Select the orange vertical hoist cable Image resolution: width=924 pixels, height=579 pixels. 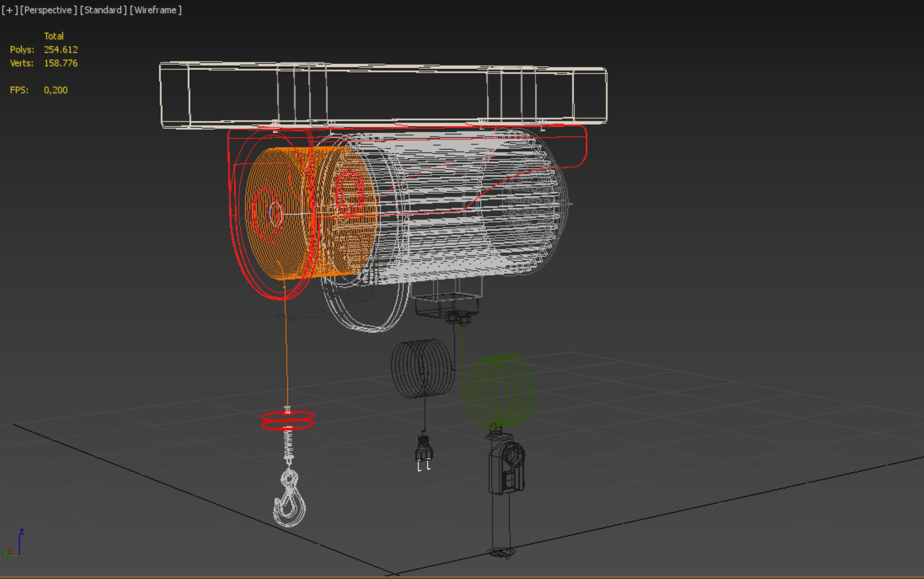click(x=286, y=345)
